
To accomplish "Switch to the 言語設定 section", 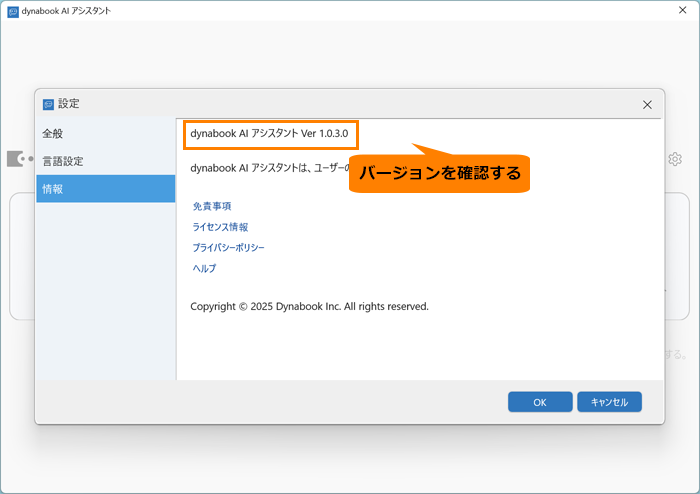I will pyautogui.click(x=105, y=161).
